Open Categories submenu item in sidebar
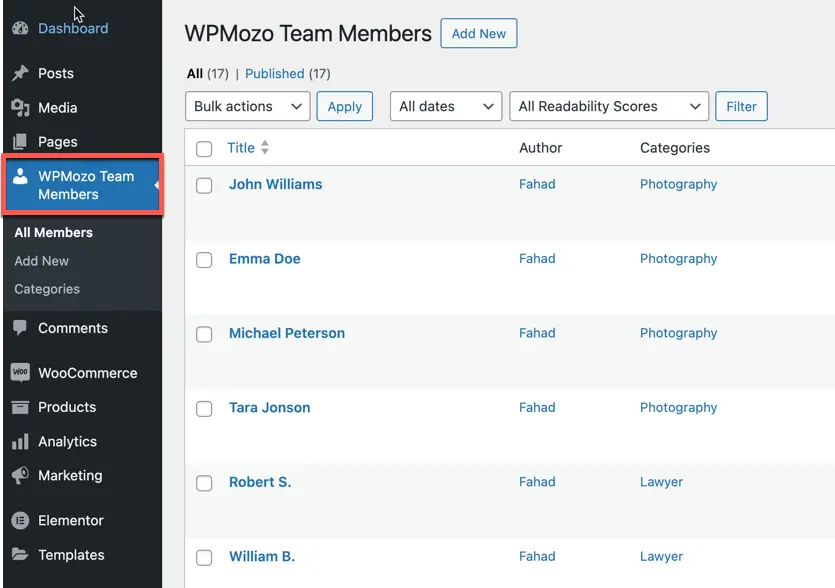 point(47,289)
